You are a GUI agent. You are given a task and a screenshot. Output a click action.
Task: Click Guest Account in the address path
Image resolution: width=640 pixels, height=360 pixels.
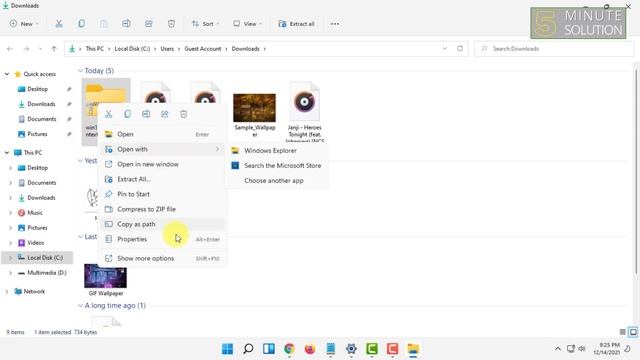[202, 49]
